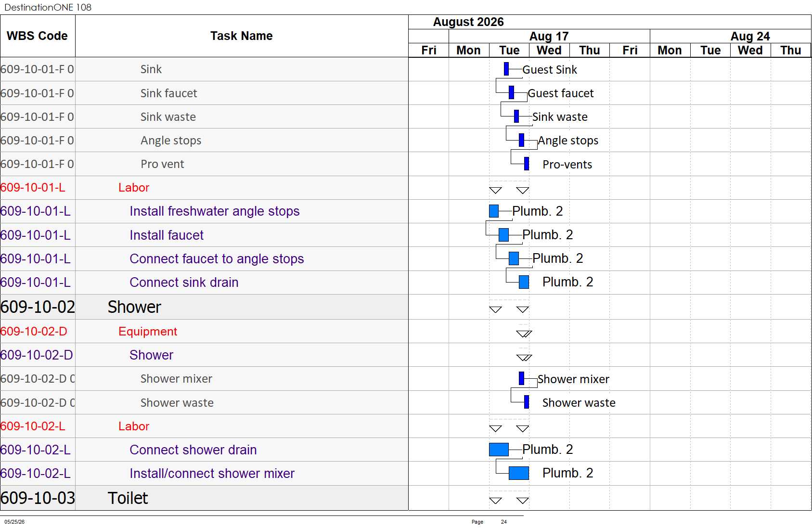Select the Angle stops task name

[171, 140]
